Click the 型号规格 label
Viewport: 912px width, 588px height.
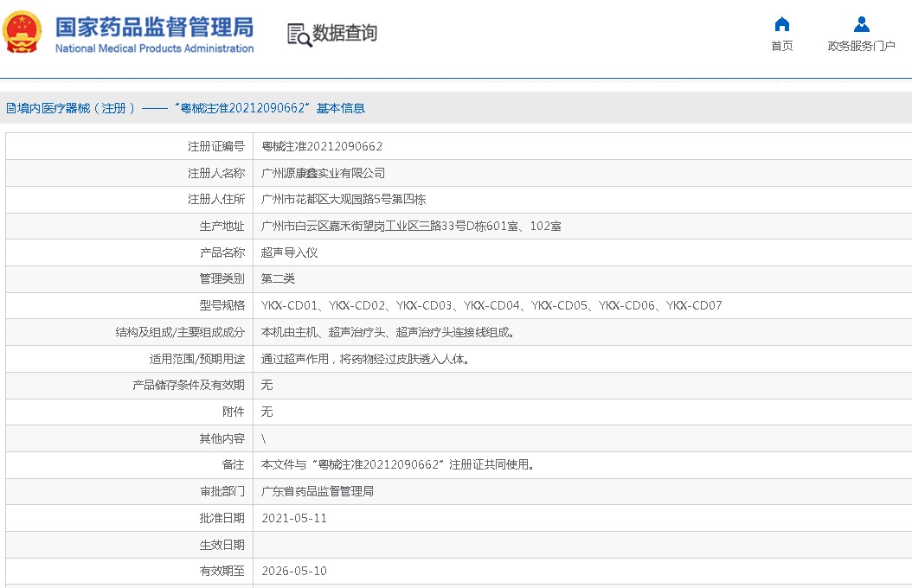222,305
